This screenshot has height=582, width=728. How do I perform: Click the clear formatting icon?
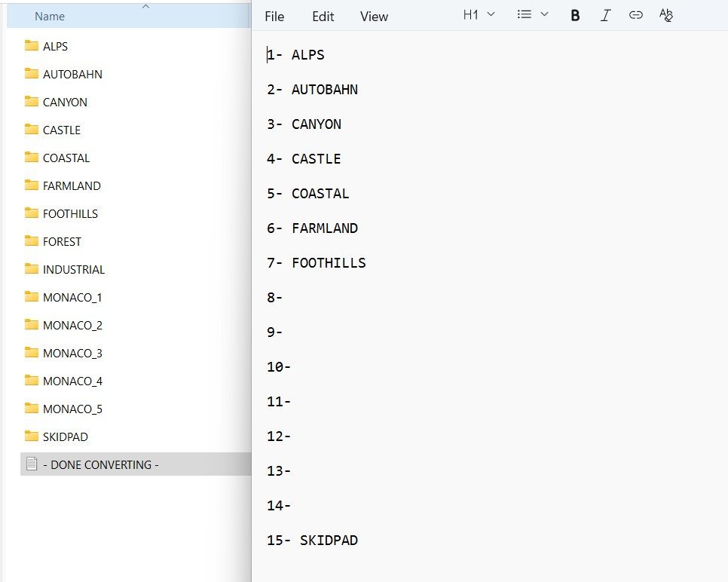click(665, 15)
